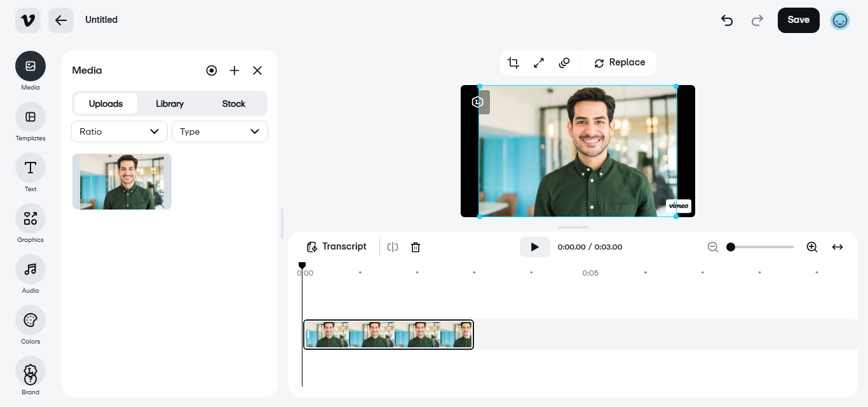Open the Text panel from the left sidebar
Screen dimensions: 868x407
coord(30,172)
